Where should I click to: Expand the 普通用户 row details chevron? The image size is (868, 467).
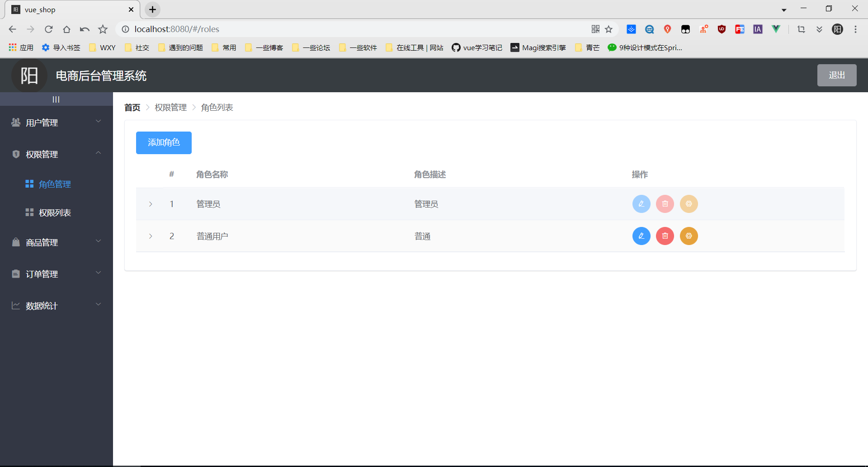[151, 236]
